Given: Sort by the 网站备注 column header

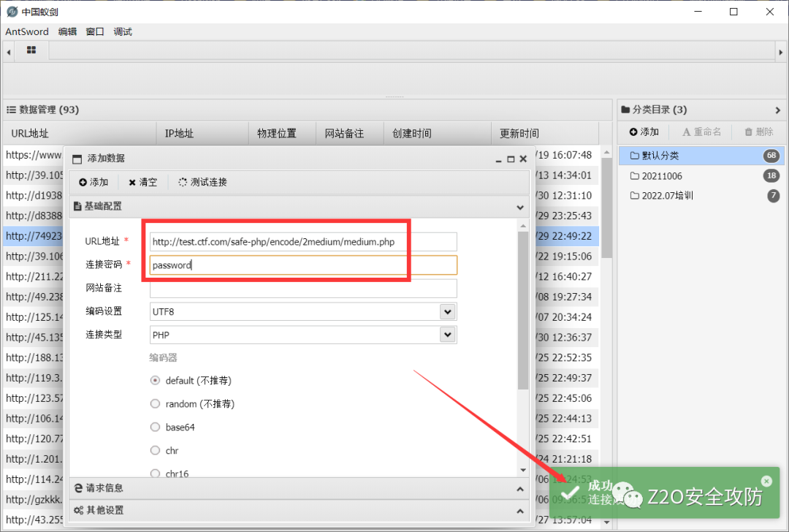Looking at the screenshot, I should click(x=350, y=134).
